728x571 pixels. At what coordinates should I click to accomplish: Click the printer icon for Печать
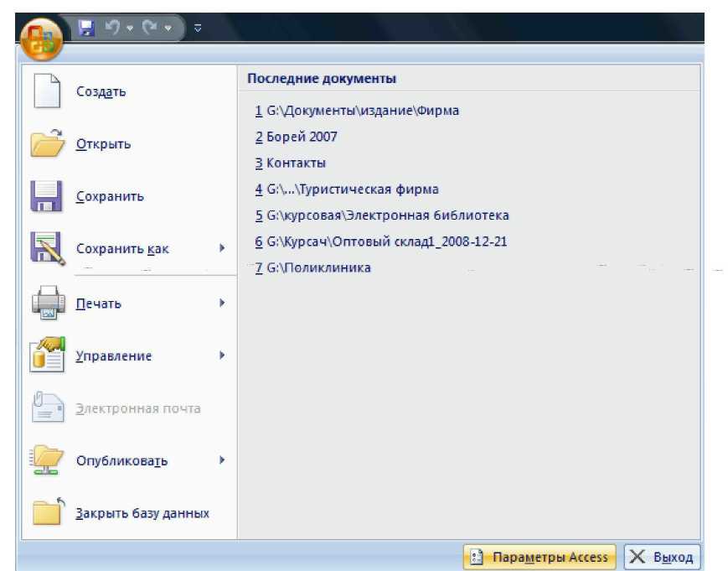48,303
